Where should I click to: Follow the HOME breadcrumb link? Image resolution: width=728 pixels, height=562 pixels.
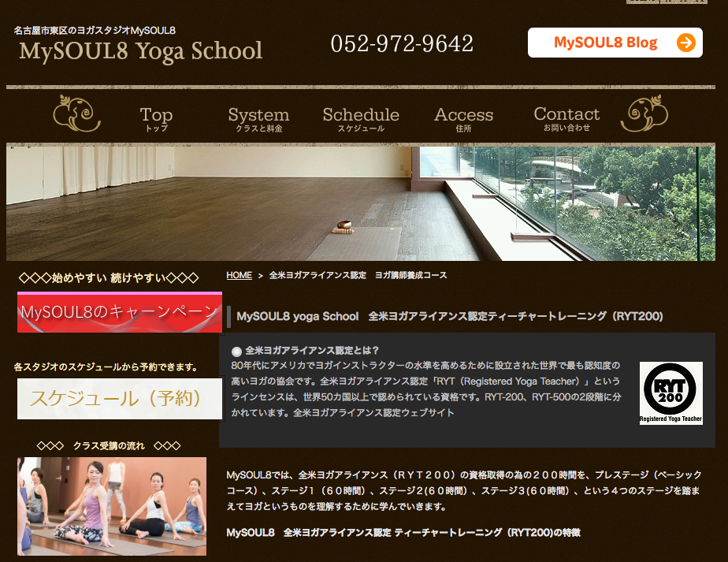pos(239,276)
